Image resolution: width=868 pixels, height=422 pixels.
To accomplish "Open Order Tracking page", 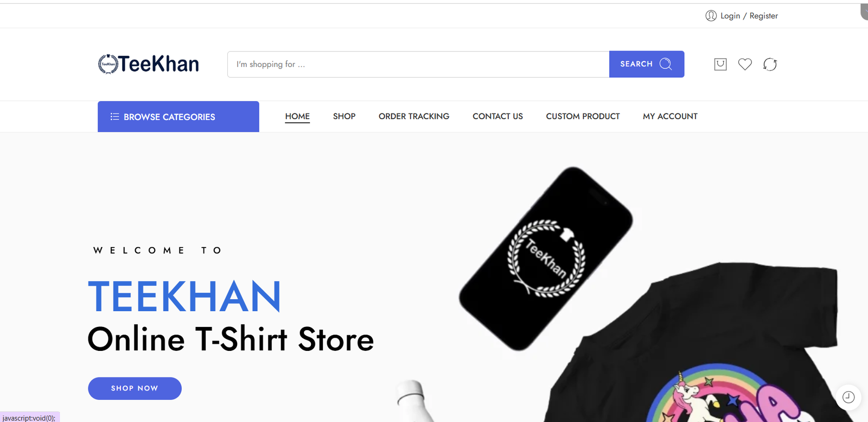I will 414,116.
